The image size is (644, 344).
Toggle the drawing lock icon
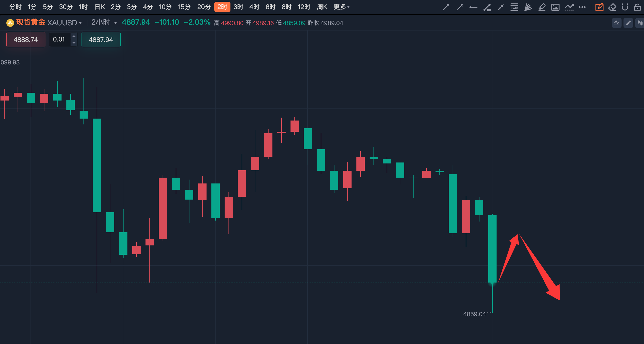pos(637,7)
